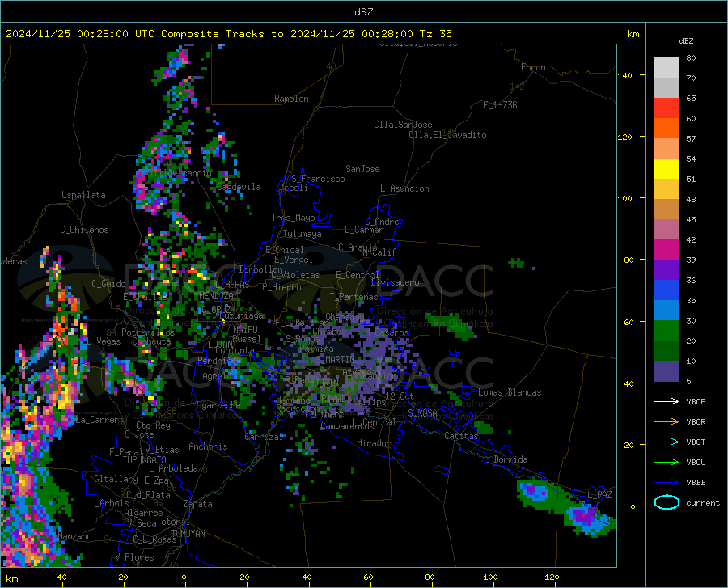Pick the blue 36 dBZ color swatch
Image resolution: width=728 pixels, height=588 pixels.
667,290
